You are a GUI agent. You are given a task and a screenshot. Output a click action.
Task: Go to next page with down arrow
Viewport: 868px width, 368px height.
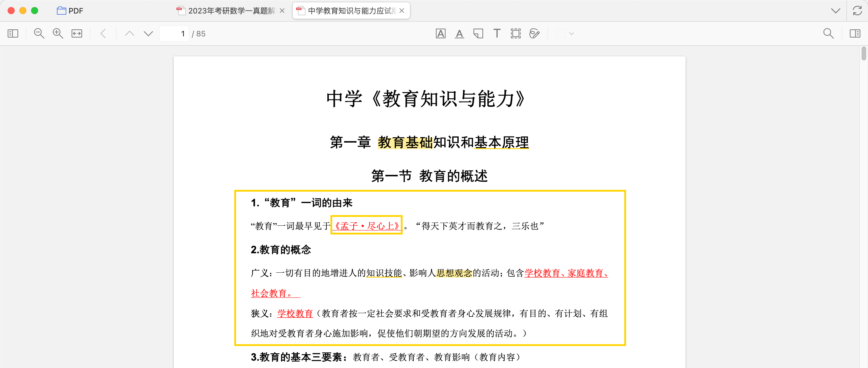(x=148, y=33)
